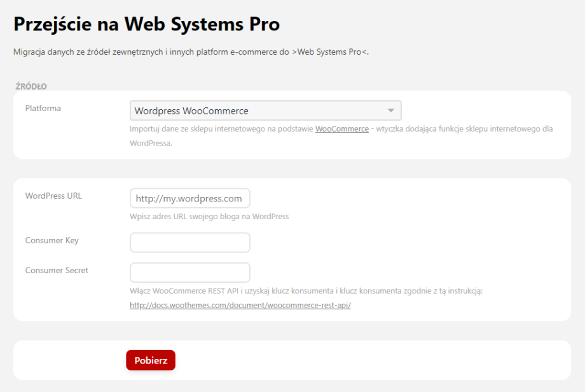Select the page title Przejście na Web Systems Pro
Viewport: 585px width, 392px height.
pyautogui.click(x=147, y=24)
